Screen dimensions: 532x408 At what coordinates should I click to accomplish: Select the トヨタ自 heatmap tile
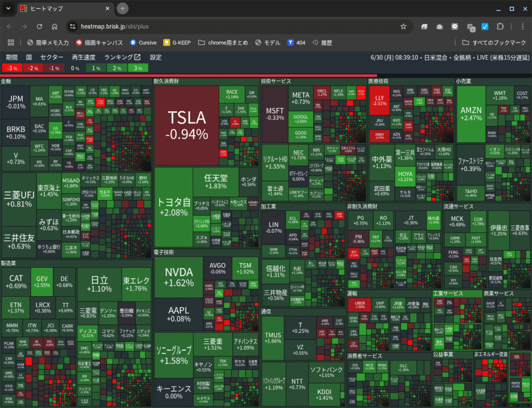174,207
